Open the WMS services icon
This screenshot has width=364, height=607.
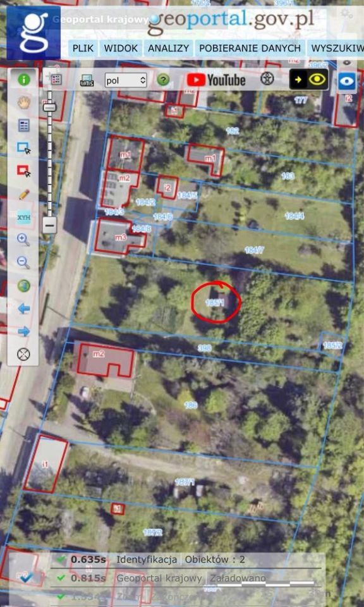pyautogui.click(x=87, y=80)
